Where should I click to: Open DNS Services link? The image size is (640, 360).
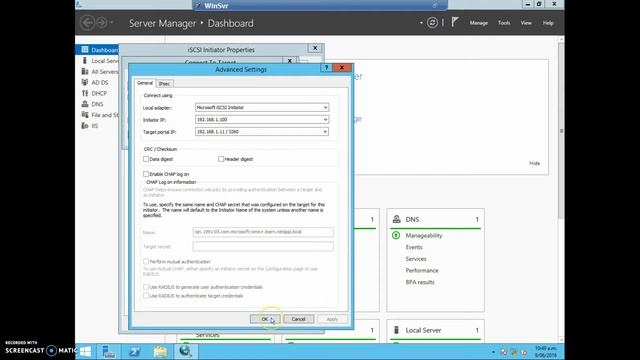(416, 259)
